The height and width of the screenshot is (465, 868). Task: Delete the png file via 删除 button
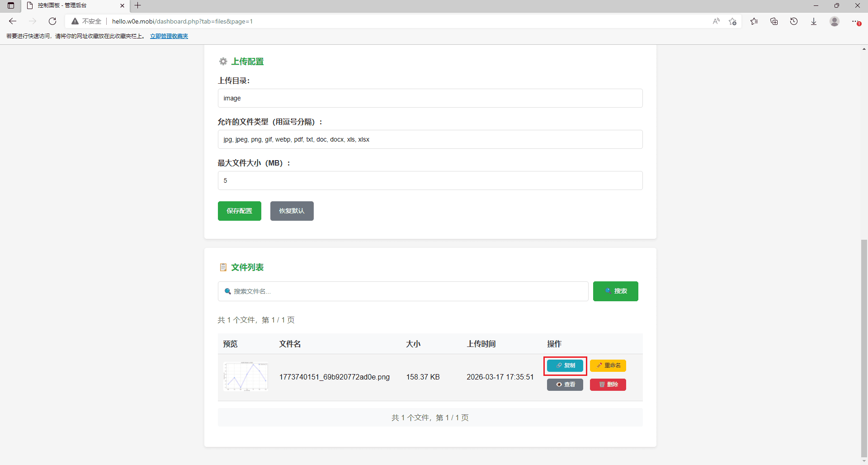coord(608,384)
